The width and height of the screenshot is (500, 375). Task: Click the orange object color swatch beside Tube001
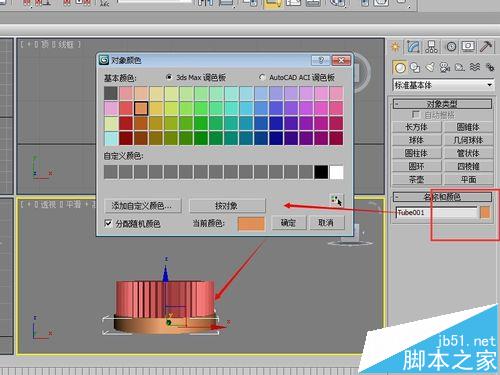click(x=485, y=212)
